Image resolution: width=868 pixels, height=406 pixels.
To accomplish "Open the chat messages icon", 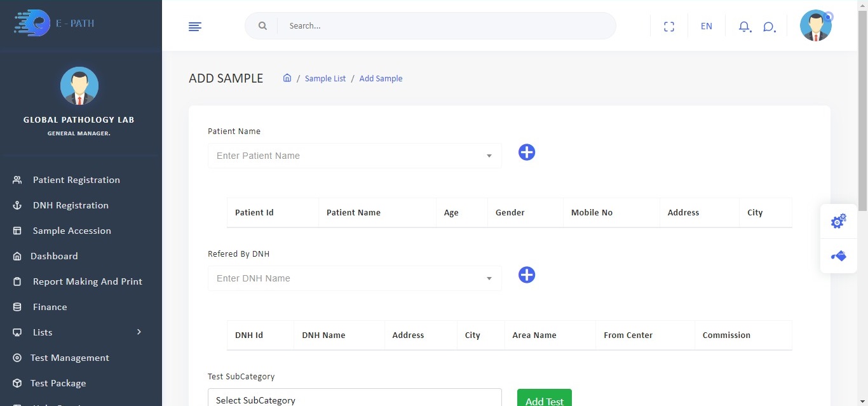I will (769, 27).
